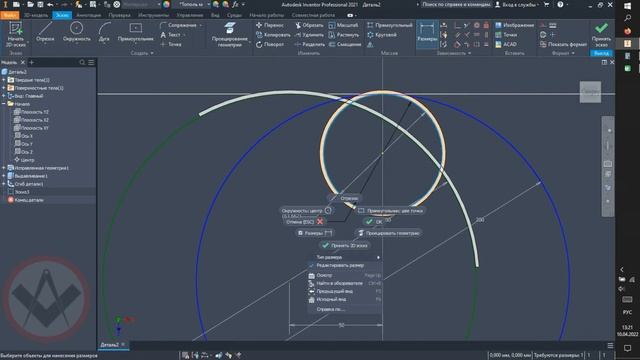640x360 pixels.
Task: Switch to the Аннотации ribbon tab
Action: click(x=89, y=15)
